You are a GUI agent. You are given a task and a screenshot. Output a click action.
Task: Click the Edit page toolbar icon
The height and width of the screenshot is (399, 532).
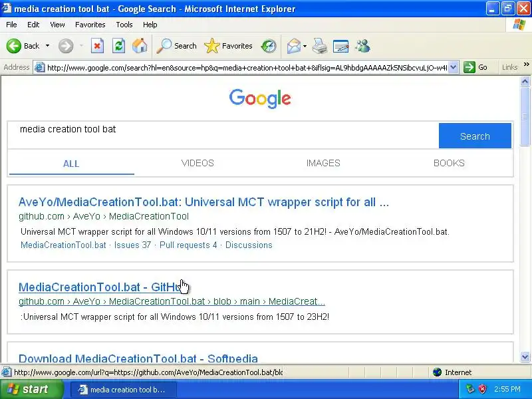click(x=340, y=46)
